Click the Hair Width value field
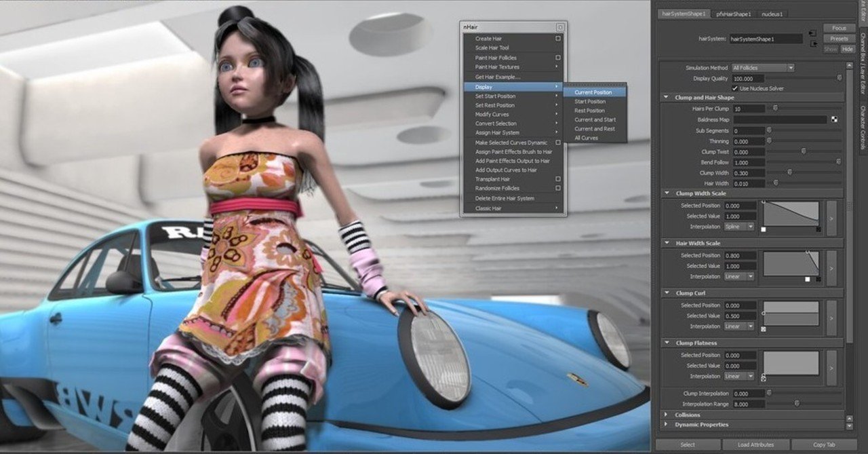The image size is (868, 454). pyautogui.click(x=748, y=183)
